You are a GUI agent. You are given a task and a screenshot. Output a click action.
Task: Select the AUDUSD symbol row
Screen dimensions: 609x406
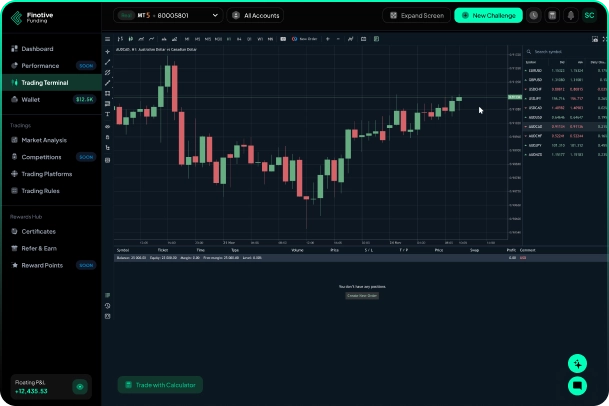coord(566,117)
